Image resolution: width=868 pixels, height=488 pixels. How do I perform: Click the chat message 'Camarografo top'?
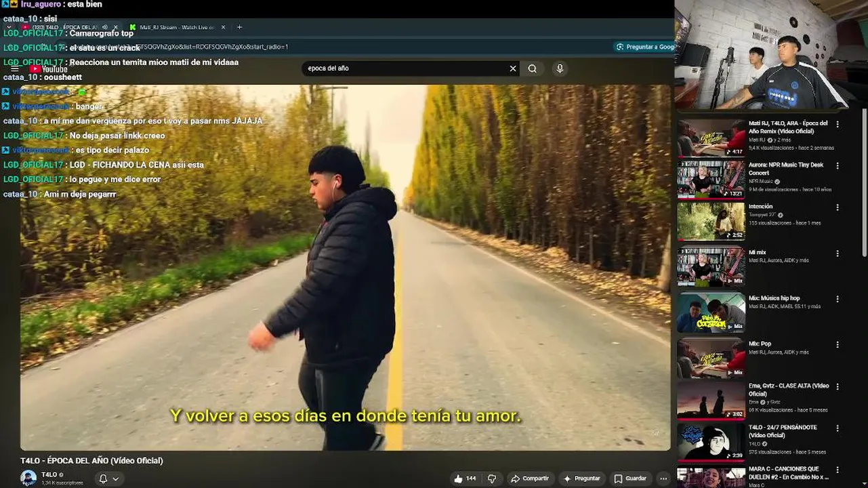pyautogui.click(x=101, y=33)
